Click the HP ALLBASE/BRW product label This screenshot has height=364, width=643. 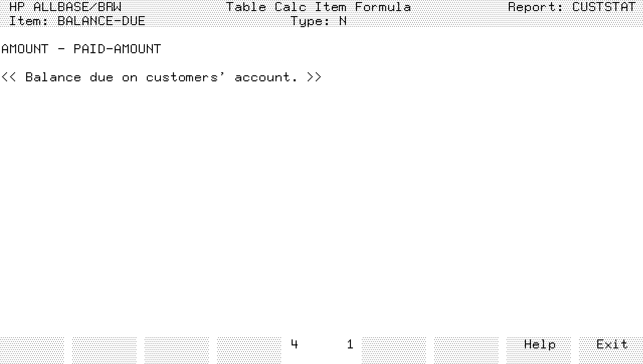pyautogui.click(x=65, y=7)
